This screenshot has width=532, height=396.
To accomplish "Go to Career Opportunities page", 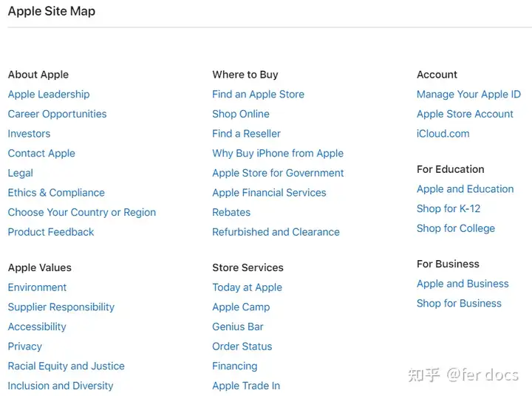I will click(x=58, y=114).
